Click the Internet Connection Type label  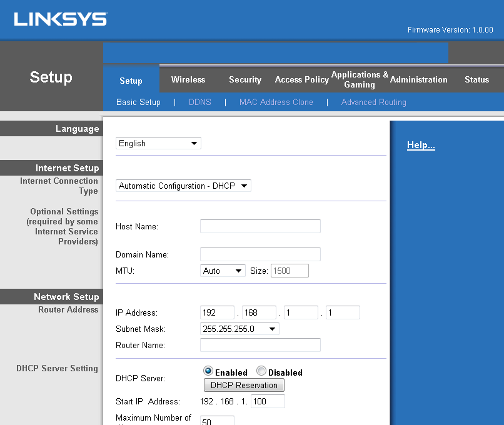pos(59,186)
